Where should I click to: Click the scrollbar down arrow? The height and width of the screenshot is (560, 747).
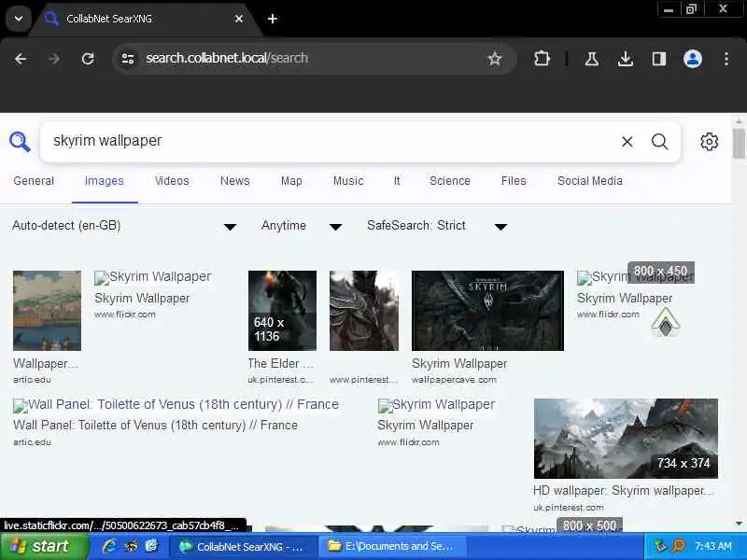[739, 523]
